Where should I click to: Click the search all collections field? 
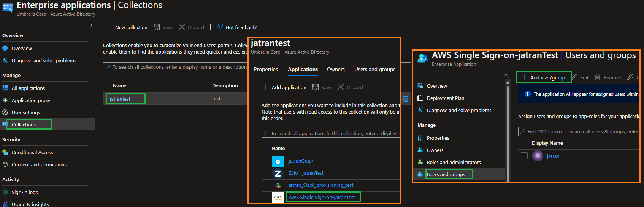click(175, 67)
